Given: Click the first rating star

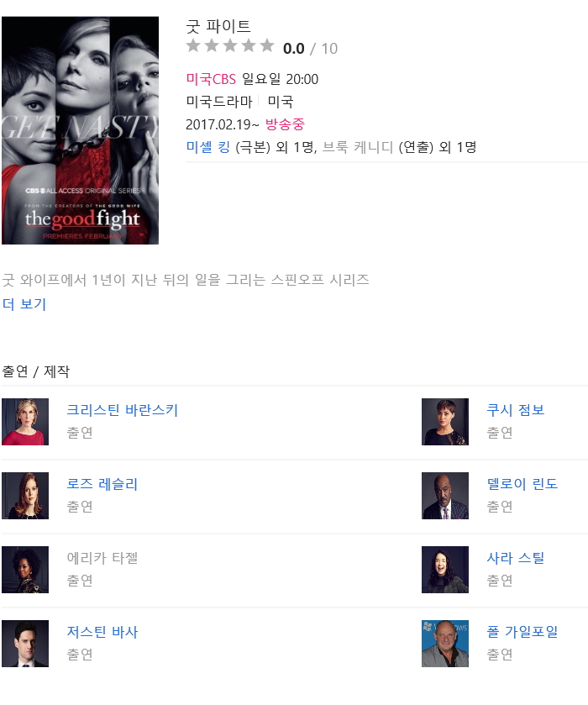Looking at the screenshot, I should (x=193, y=45).
